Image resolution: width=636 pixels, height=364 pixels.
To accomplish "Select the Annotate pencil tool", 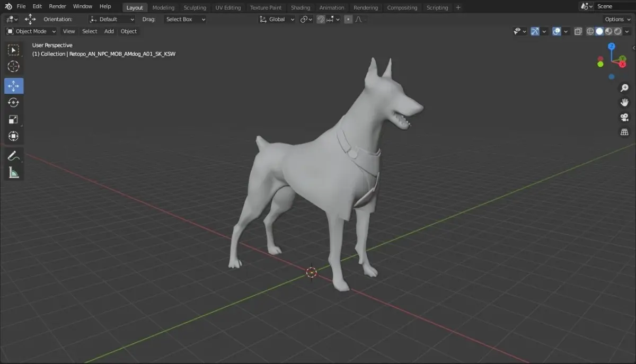I will (x=14, y=156).
